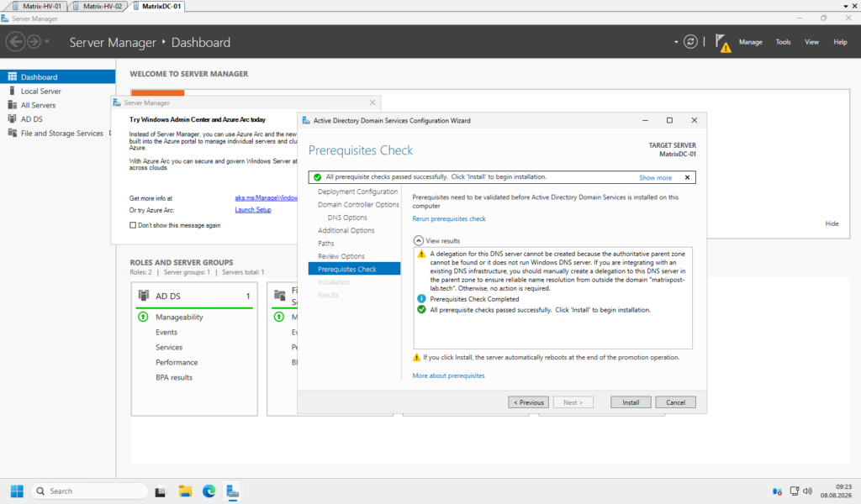Image resolution: width=861 pixels, height=504 pixels.
Task: Click the AD DS Manageability status icon
Action: tap(143, 317)
